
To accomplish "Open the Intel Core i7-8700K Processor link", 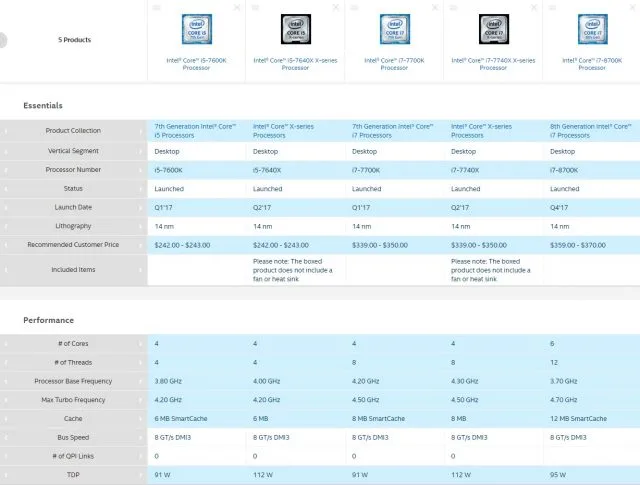I will click(592, 64).
